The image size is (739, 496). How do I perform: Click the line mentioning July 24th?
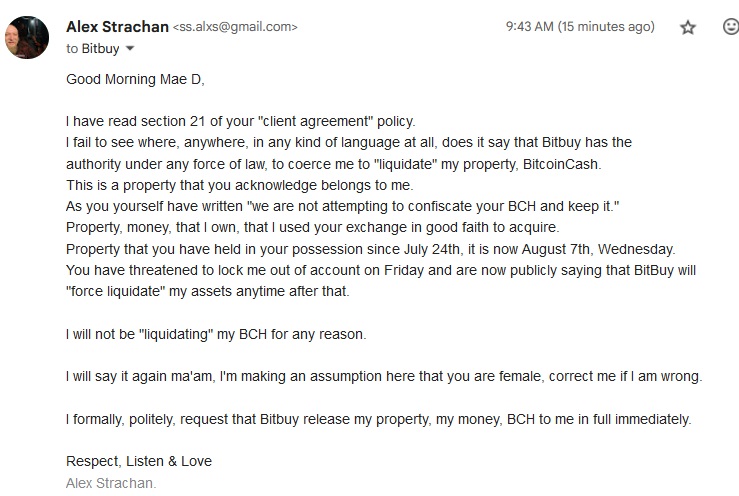370,249
